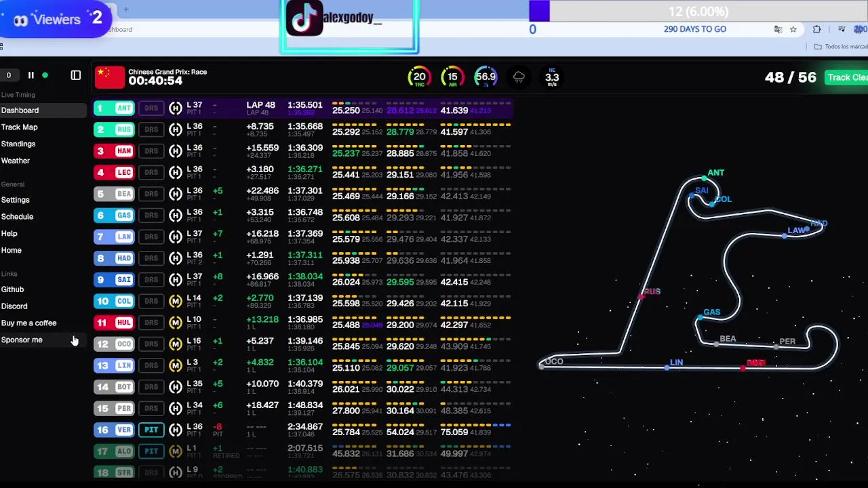
Task: Click hard tyre icon in PER row
Action: [176, 409]
